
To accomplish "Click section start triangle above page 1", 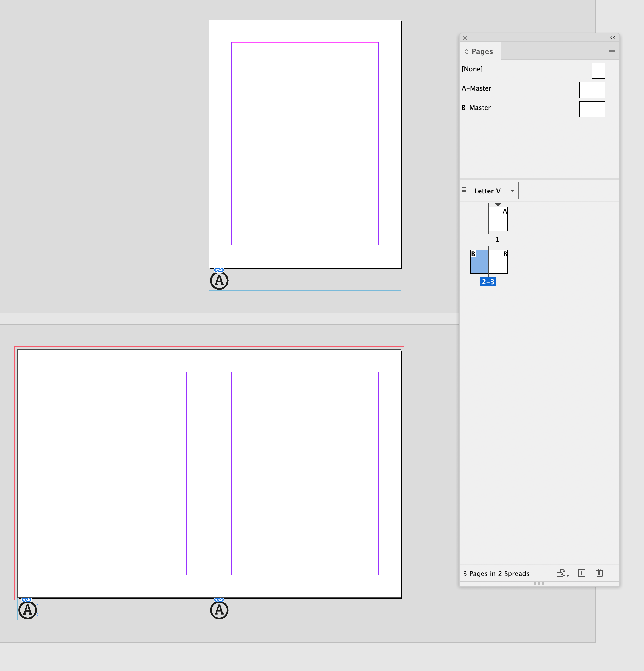I will (498, 204).
